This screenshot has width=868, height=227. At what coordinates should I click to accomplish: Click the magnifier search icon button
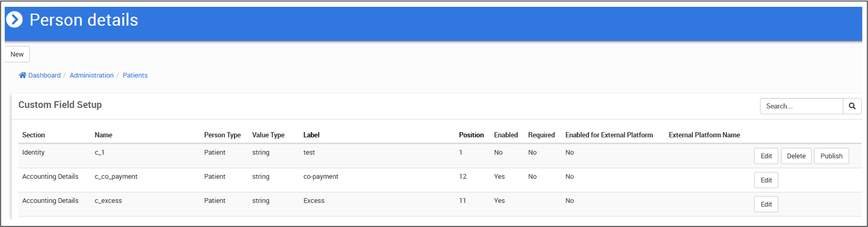pyautogui.click(x=852, y=106)
